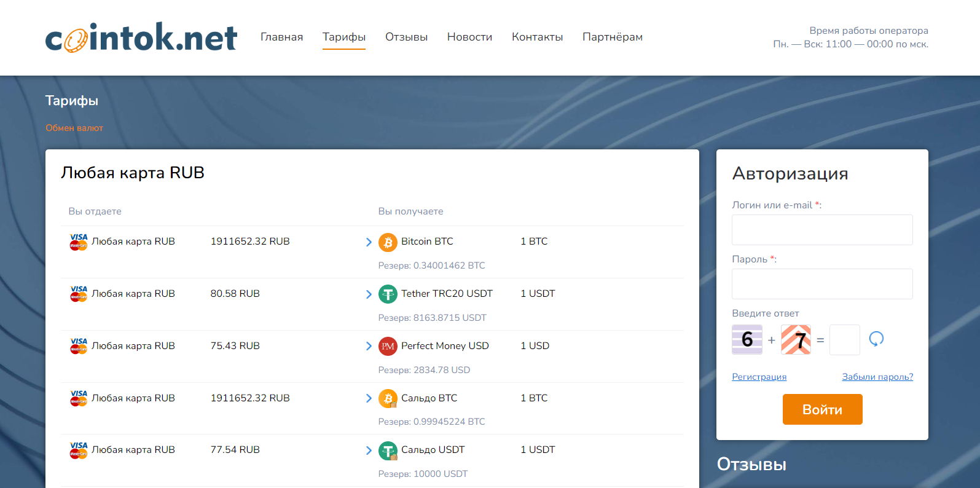The height and width of the screenshot is (488, 980).
Task: Click the Сальдо USDT label
Action: coord(433,450)
